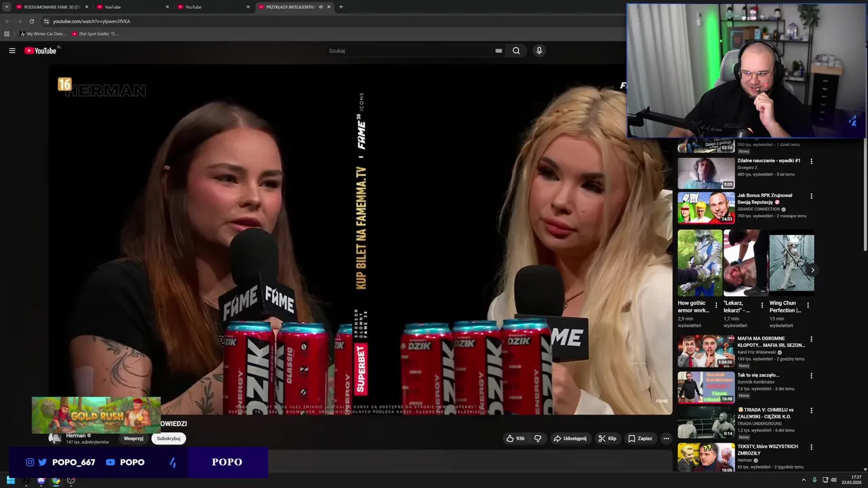
Task: Create a clip with Klip button
Action: point(607,439)
